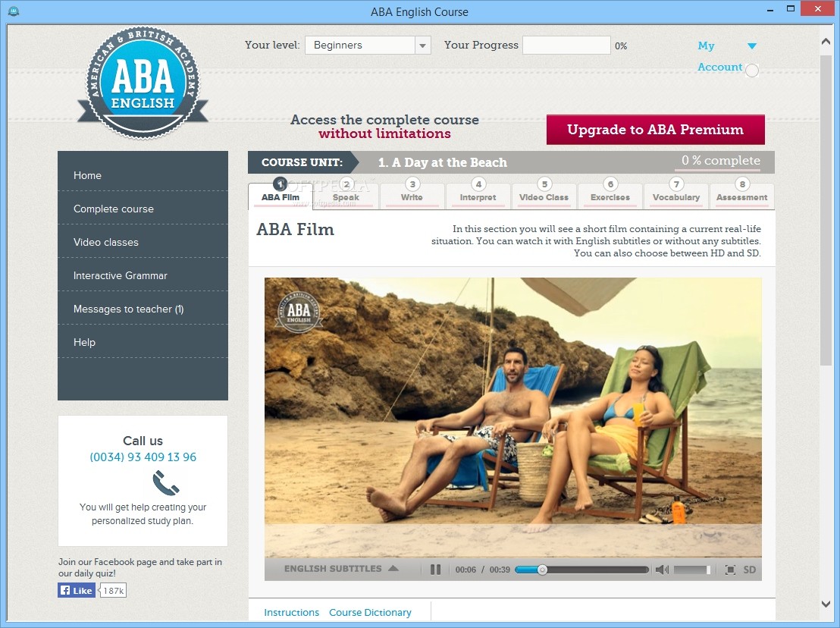The width and height of the screenshot is (840, 628).
Task: Click the unit title 1. A Day at the Beach
Action: (442, 162)
